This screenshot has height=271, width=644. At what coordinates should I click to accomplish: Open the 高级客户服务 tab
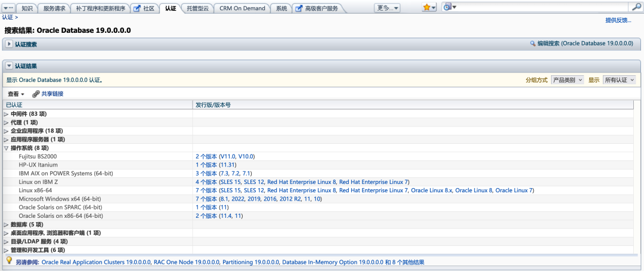317,8
